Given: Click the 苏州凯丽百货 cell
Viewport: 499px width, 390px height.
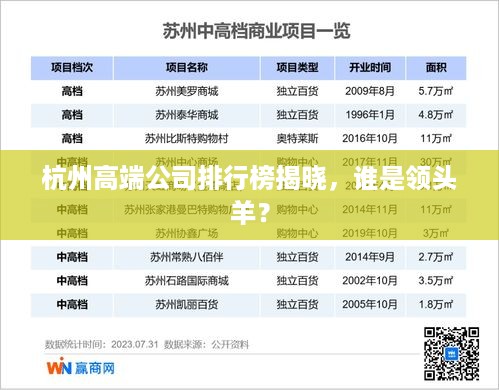Looking at the screenshot, I should (x=187, y=304).
